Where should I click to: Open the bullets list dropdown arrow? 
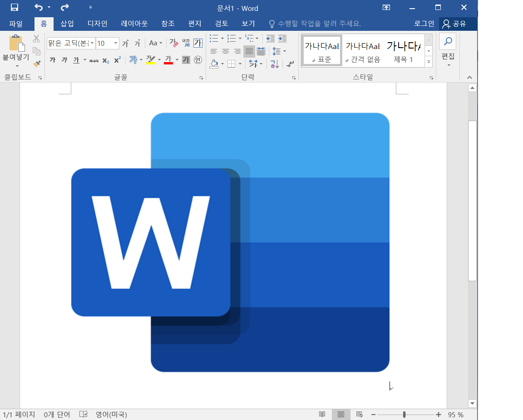(222, 39)
